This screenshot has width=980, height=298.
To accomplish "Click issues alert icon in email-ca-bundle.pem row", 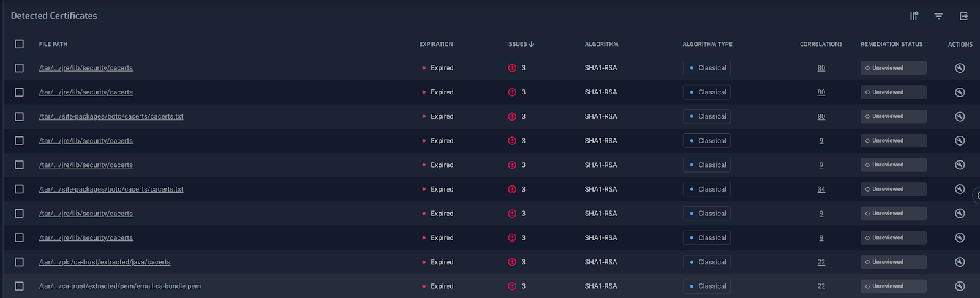I will click(512, 286).
